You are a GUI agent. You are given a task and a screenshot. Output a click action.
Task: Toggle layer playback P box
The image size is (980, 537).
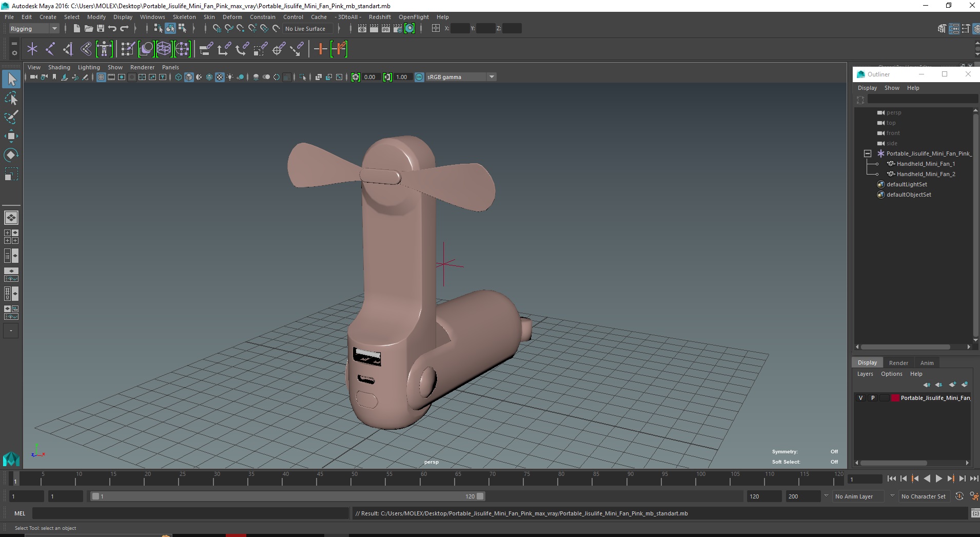coord(873,398)
